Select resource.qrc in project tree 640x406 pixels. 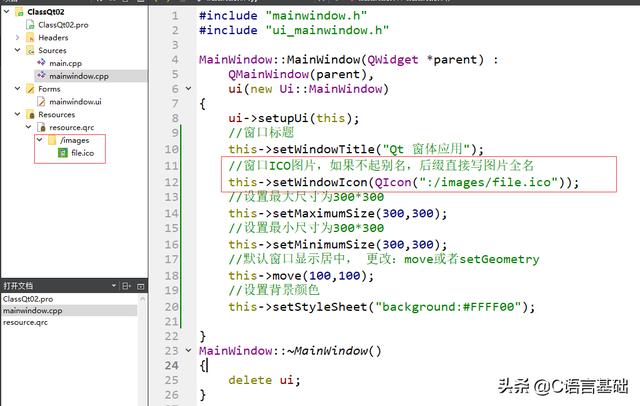point(71,127)
